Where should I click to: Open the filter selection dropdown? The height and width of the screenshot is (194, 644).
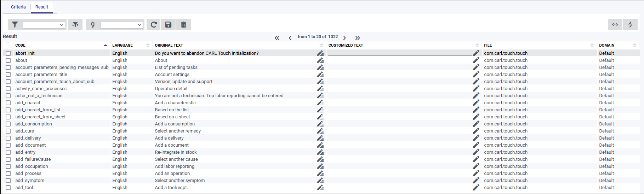point(44,25)
